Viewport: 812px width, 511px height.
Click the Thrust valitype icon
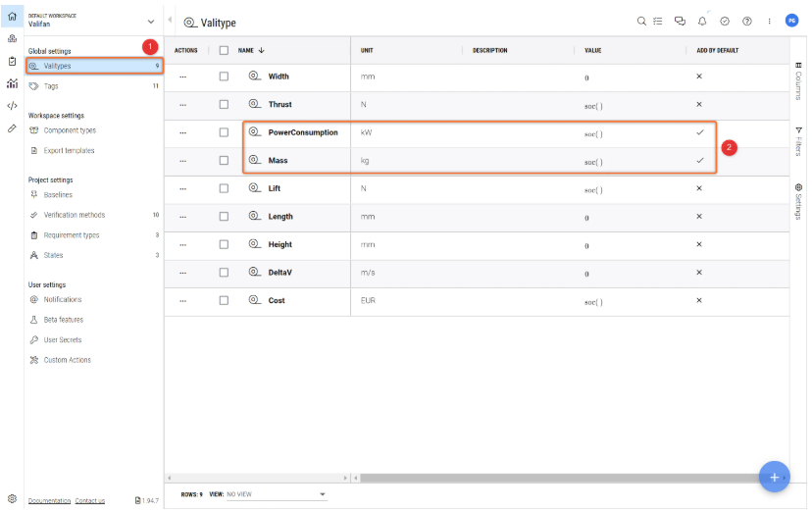(254, 104)
